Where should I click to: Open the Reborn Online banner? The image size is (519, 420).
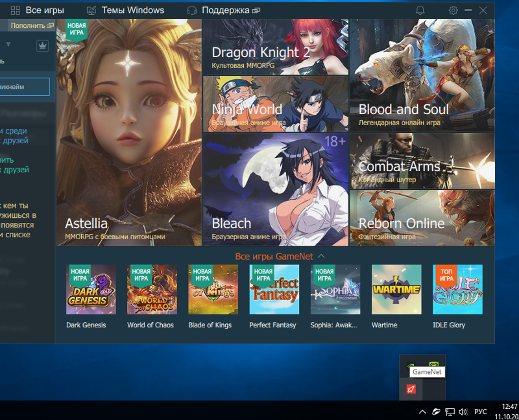(422, 218)
